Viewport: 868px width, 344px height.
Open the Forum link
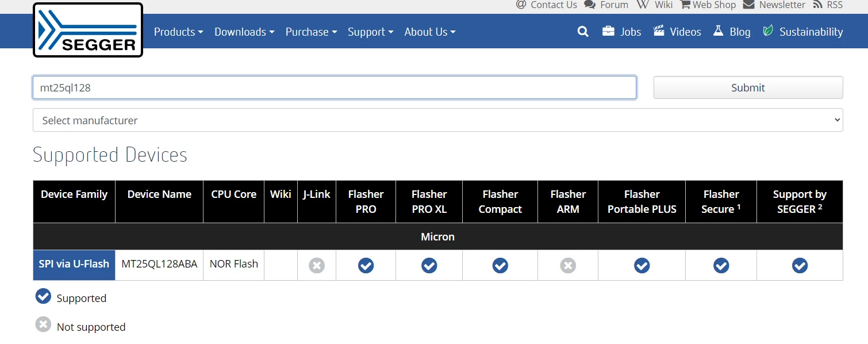[614, 5]
